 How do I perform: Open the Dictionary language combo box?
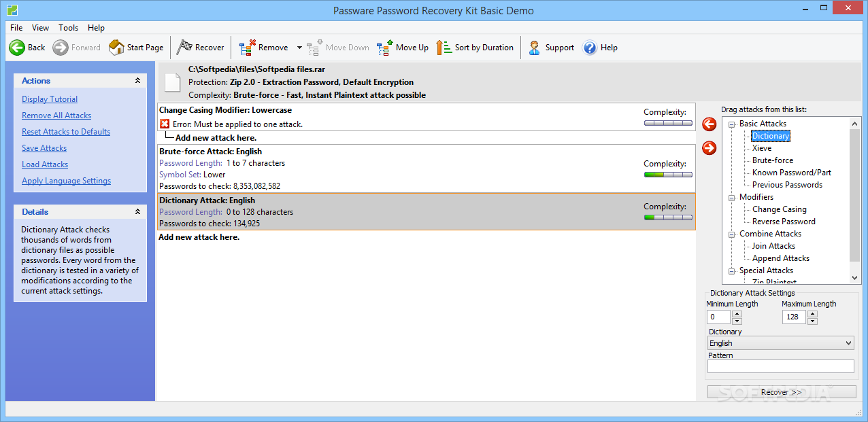[781, 343]
